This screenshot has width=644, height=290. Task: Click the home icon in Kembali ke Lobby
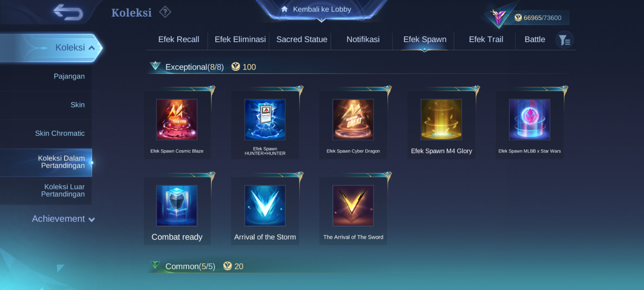click(x=284, y=9)
